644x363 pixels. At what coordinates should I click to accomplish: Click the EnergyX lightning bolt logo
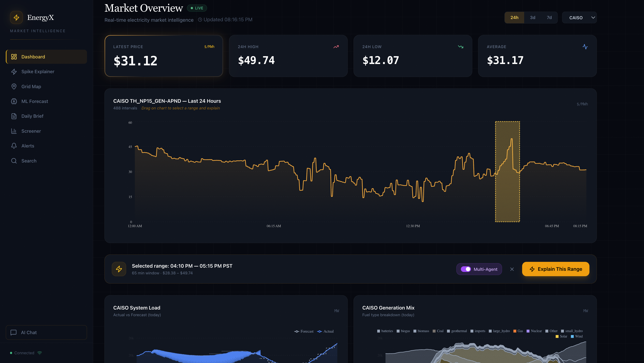click(16, 17)
